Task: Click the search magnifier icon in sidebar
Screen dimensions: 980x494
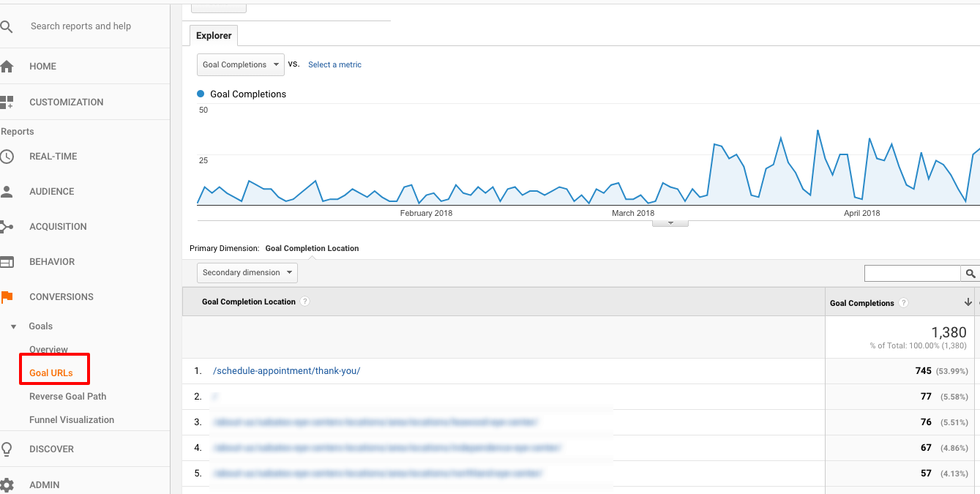Action: pos(7,27)
